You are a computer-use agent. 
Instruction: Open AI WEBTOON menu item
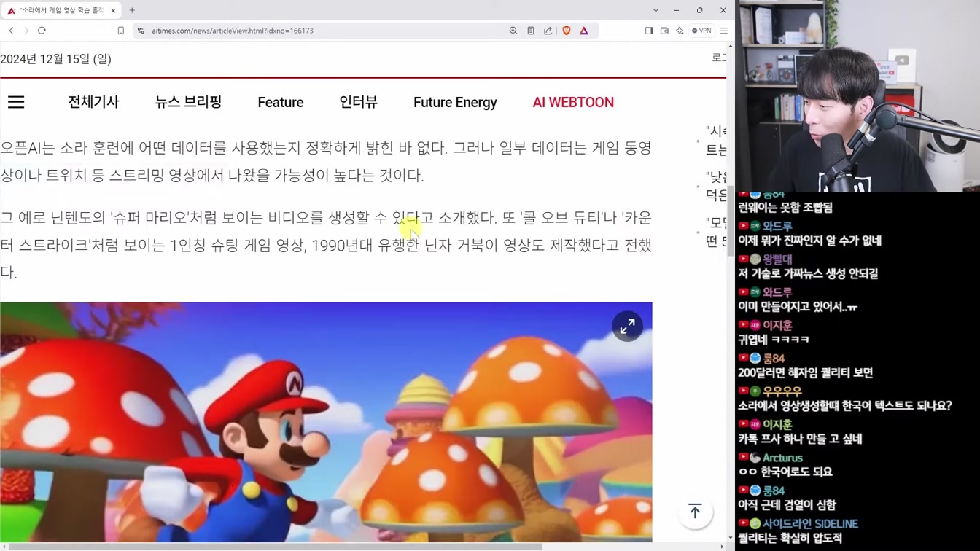(x=573, y=102)
